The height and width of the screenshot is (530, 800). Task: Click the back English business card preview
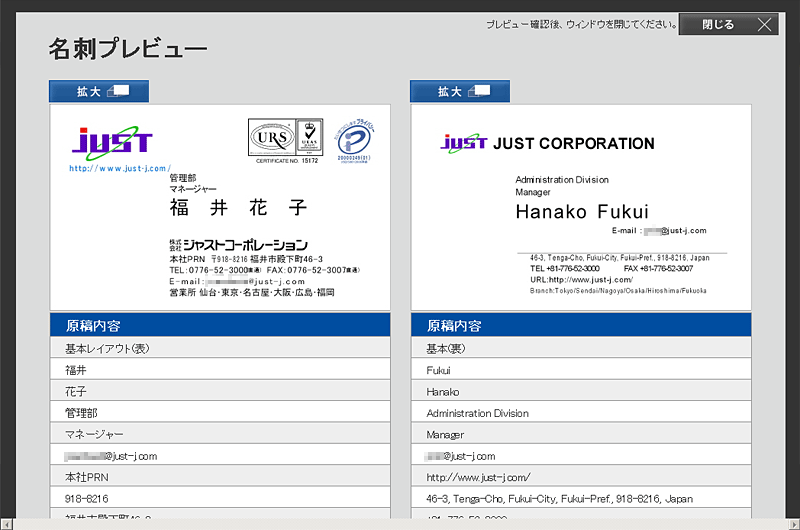click(581, 208)
